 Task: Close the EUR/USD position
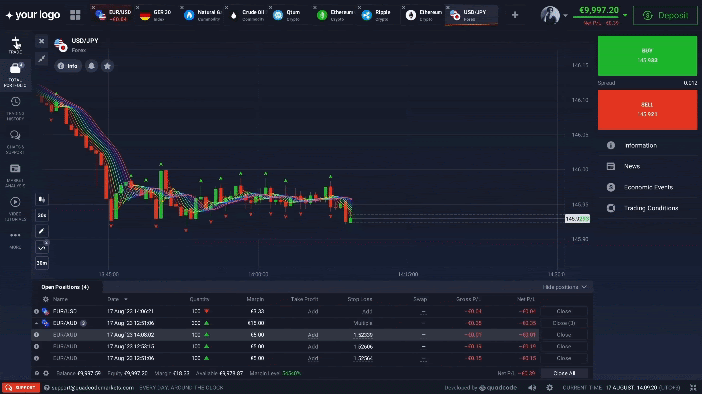tap(564, 311)
